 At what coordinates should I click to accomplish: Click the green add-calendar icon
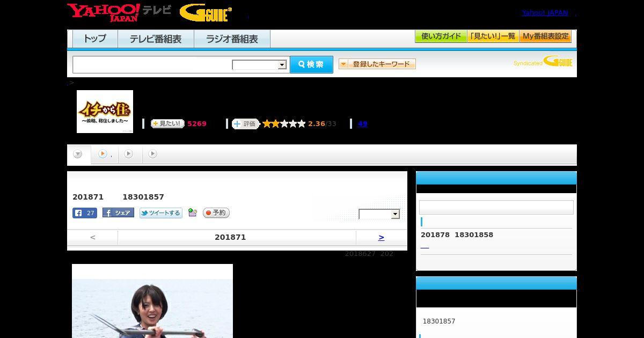pyautogui.click(x=193, y=213)
